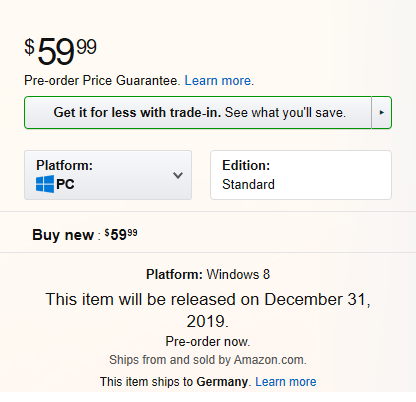Image resolution: width=416 pixels, height=402 pixels.
Task: Click See what you'll save text
Action: (285, 113)
